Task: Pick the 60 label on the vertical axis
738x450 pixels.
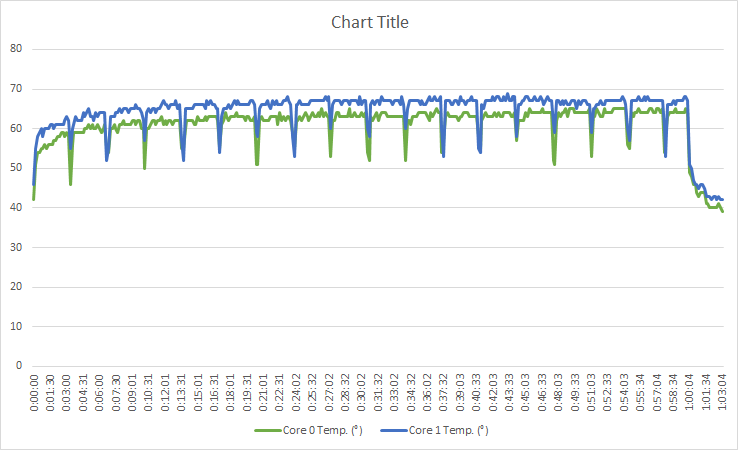Action: [16, 128]
